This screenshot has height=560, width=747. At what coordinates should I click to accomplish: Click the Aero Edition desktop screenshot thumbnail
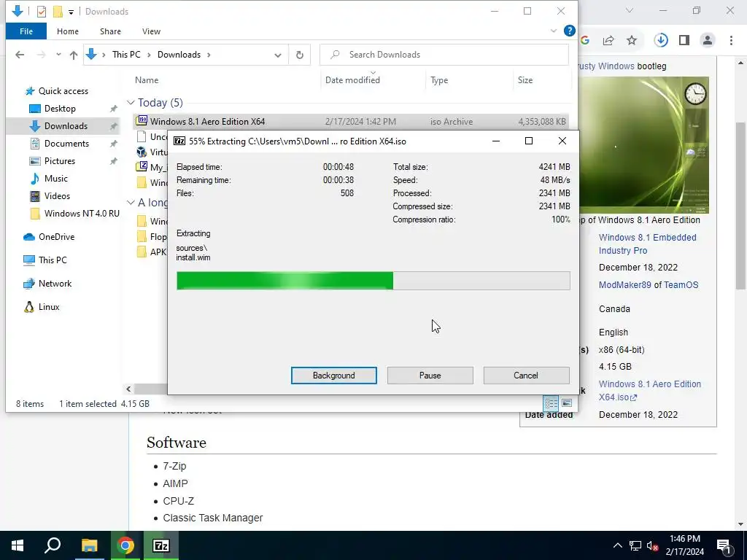pyautogui.click(x=642, y=145)
